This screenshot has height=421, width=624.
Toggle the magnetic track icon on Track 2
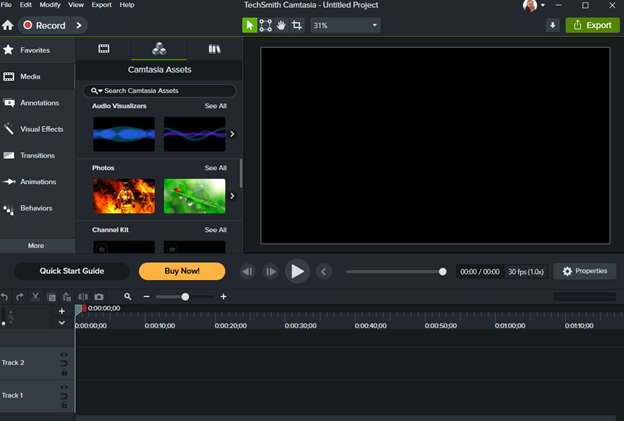pos(64,364)
